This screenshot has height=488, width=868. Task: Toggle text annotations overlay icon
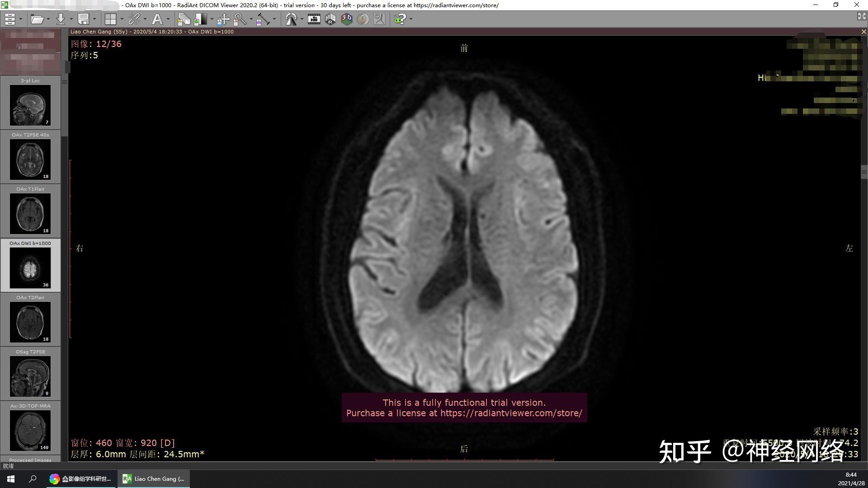[x=157, y=19]
